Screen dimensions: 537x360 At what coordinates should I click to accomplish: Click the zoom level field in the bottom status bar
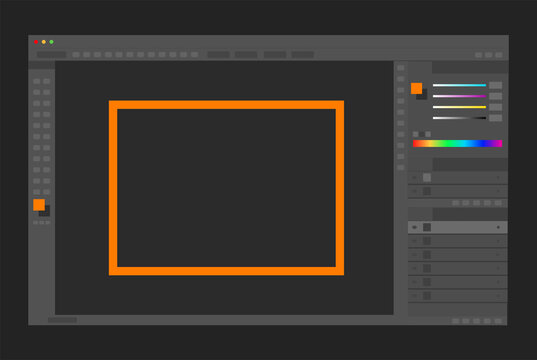click(x=62, y=320)
